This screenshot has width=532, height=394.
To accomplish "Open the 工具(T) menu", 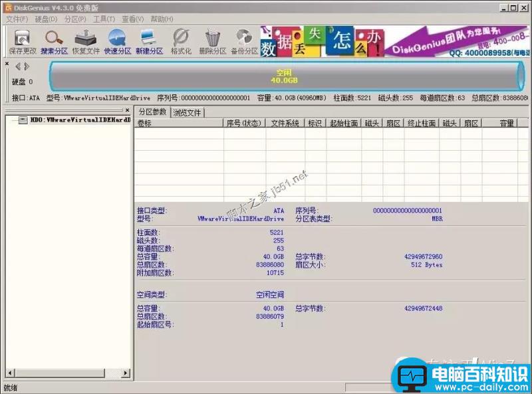I will tap(104, 19).
